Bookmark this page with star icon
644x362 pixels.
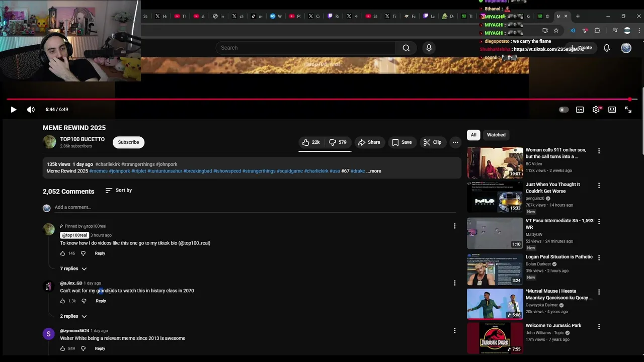tap(556, 31)
